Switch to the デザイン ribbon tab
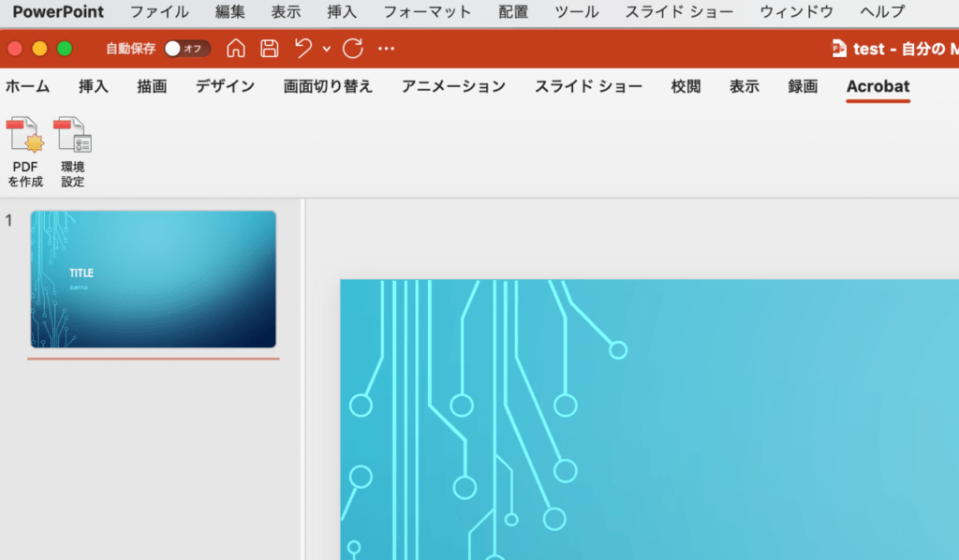The image size is (959, 560). (x=225, y=86)
